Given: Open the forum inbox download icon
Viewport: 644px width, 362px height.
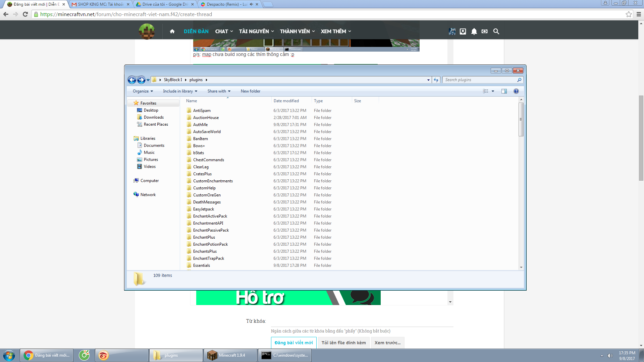Looking at the screenshot, I should [463, 31].
